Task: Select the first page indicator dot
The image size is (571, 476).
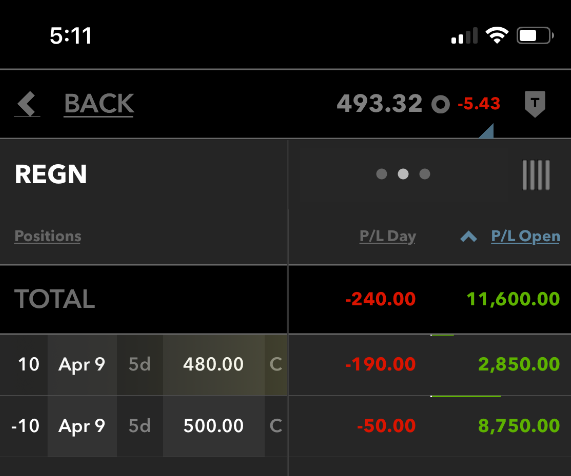Action: (381, 174)
